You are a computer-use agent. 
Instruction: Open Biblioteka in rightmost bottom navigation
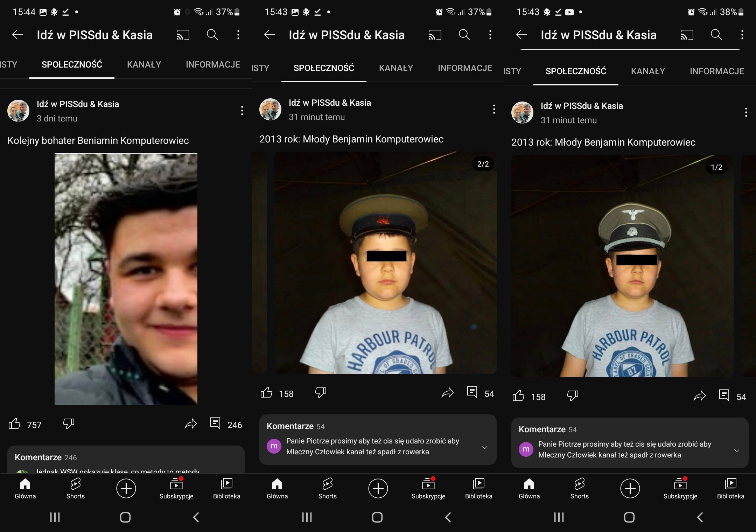click(730, 488)
